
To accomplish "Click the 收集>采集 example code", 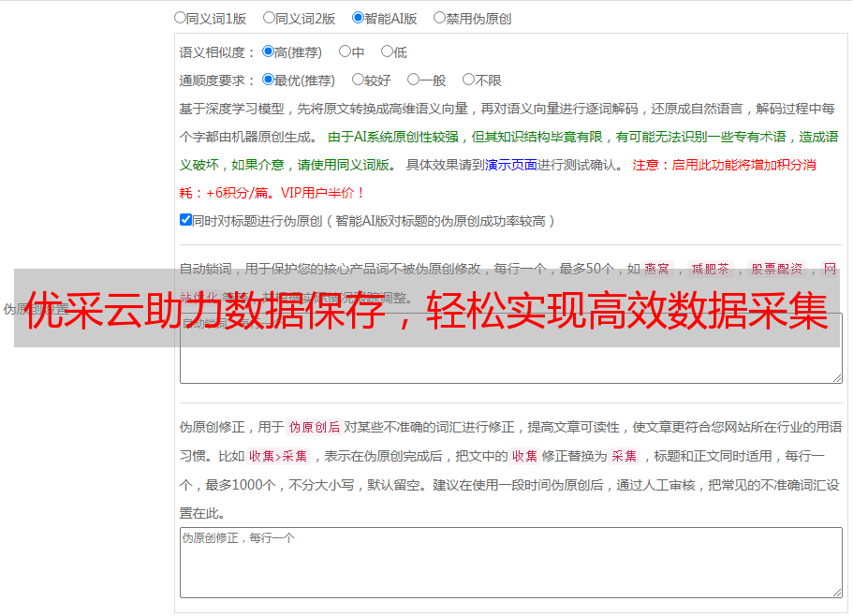I will pos(278,456).
